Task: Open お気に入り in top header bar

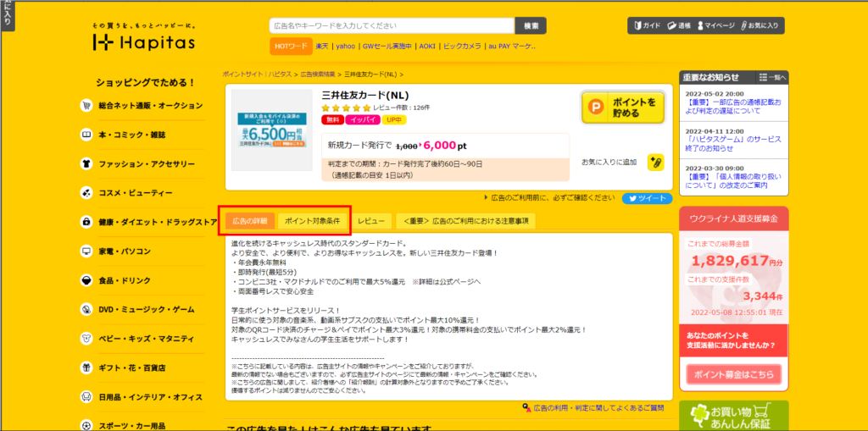Action: pyautogui.click(x=759, y=25)
